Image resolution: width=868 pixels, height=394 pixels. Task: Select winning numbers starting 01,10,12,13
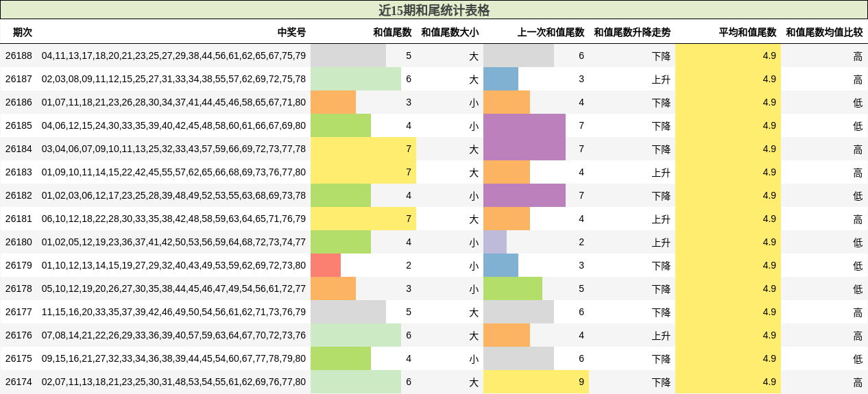173,265
